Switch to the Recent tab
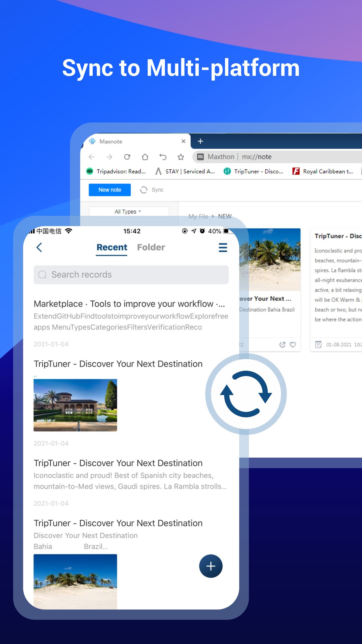Image resolution: width=362 pixels, height=644 pixels. [112, 248]
